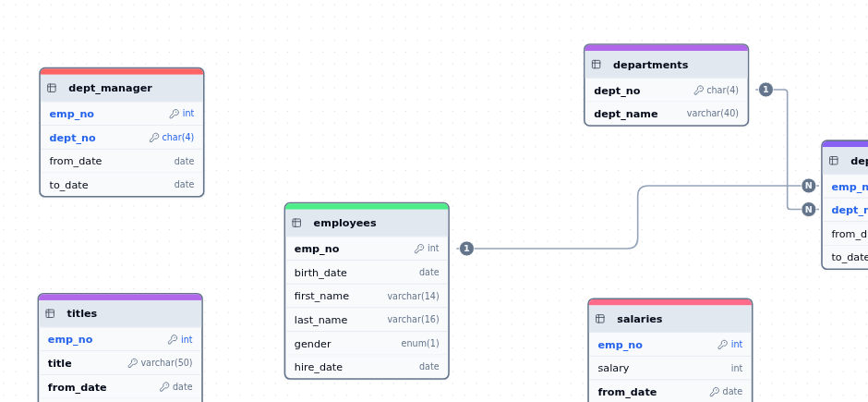Click the varchar(14) type of first_name
This screenshot has width=868, height=402.
[x=413, y=297]
